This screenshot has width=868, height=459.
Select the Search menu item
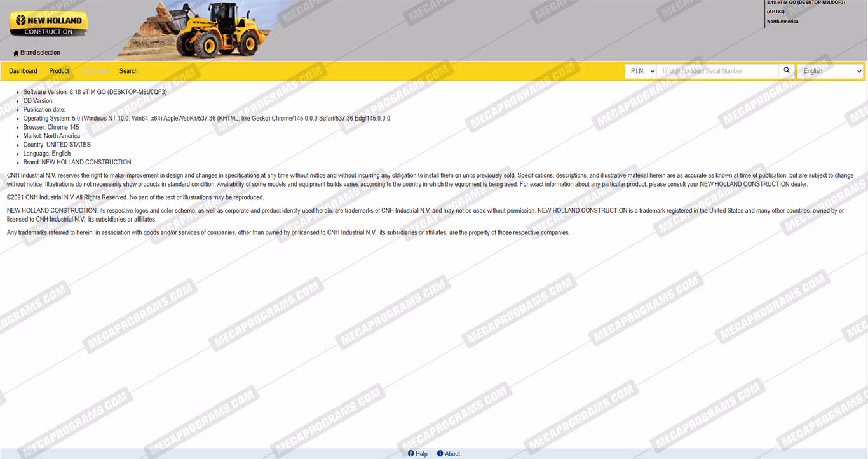click(128, 71)
